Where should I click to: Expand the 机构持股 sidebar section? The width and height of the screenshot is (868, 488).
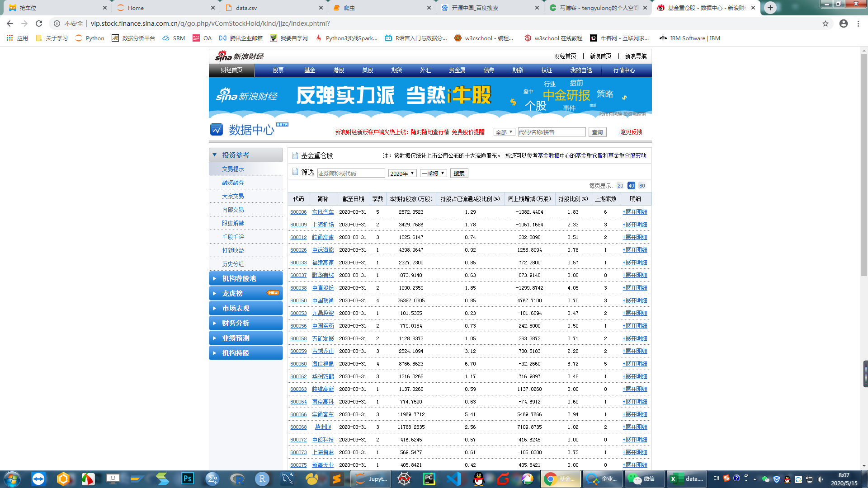246,353
